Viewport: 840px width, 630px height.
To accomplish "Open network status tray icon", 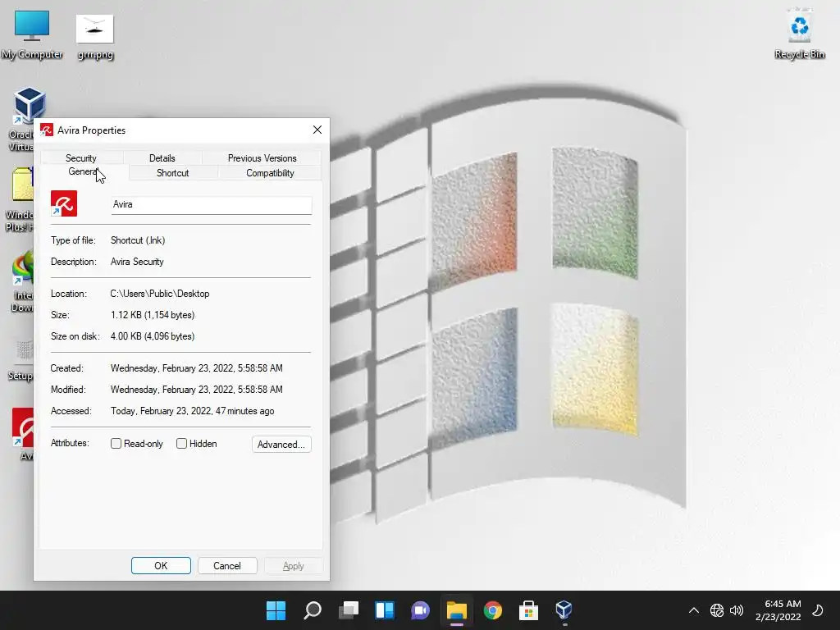I will [717, 610].
